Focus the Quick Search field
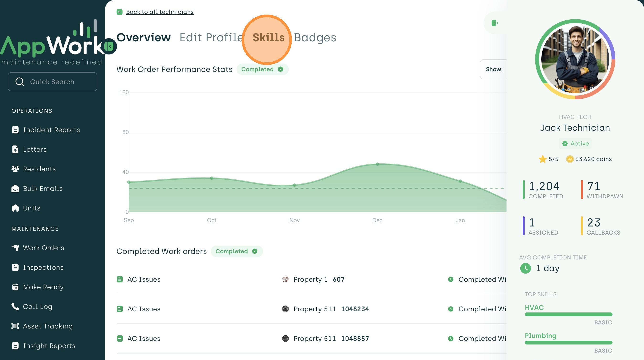 pos(53,82)
